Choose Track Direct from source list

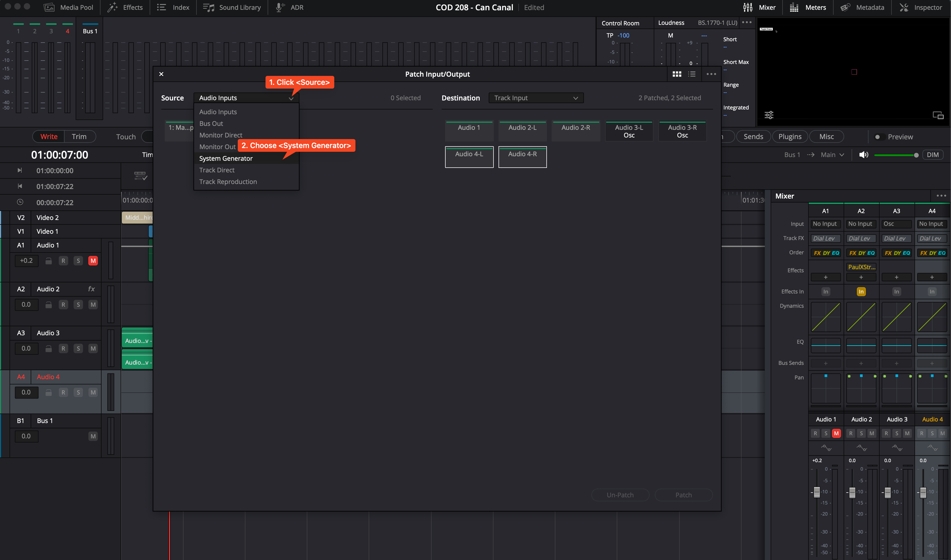246,170
